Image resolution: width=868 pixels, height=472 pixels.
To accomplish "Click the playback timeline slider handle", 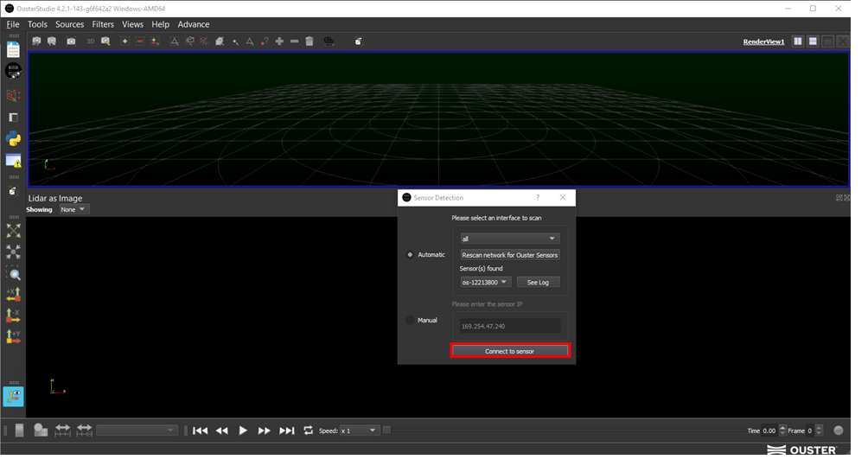I will coord(387,431).
